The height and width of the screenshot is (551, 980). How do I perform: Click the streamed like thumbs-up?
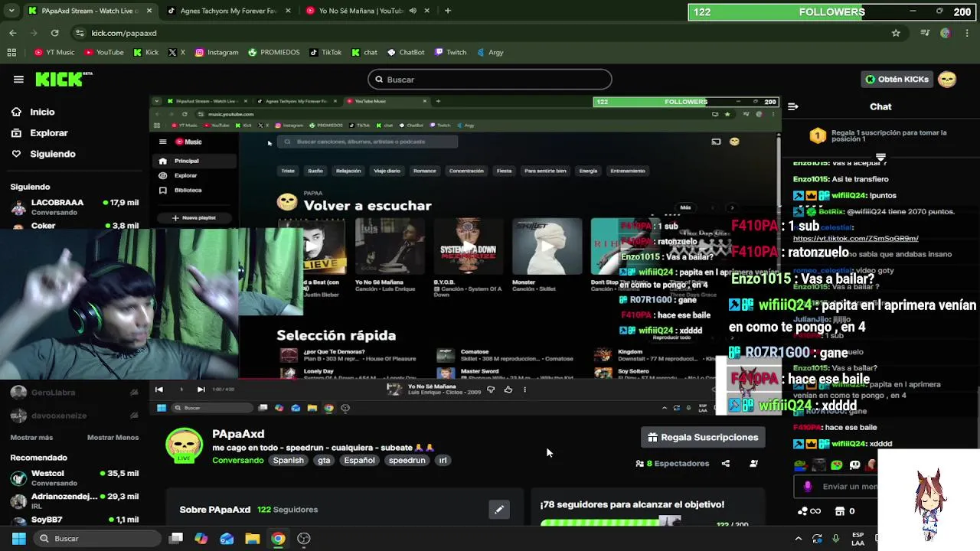point(508,390)
